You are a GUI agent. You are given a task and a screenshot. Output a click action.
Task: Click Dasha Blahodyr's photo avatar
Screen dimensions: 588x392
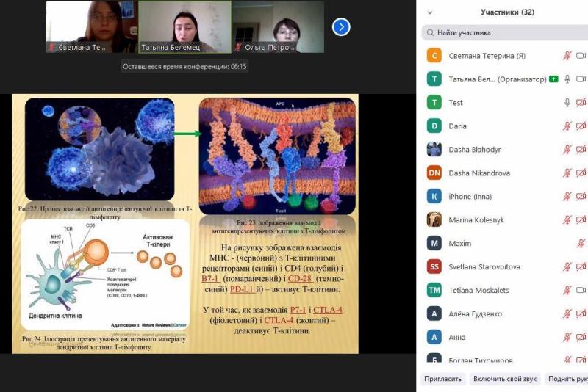tap(434, 150)
